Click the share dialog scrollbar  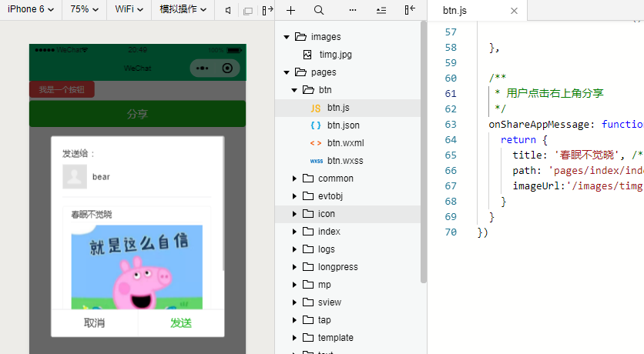223,204
